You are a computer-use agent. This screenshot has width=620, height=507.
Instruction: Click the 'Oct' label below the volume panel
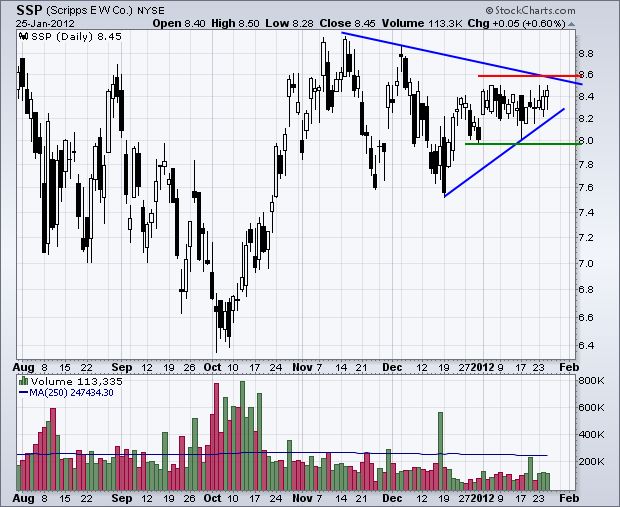[x=212, y=498]
